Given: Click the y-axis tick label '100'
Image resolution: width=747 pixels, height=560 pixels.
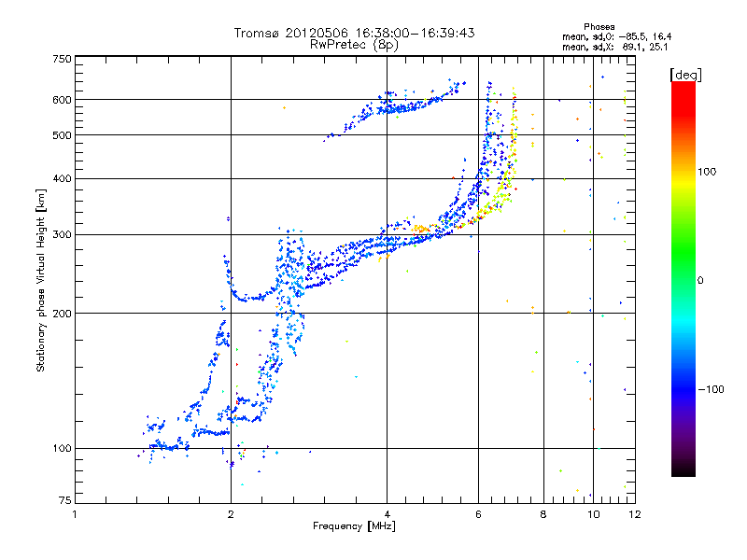Looking at the screenshot, I should [62, 449].
